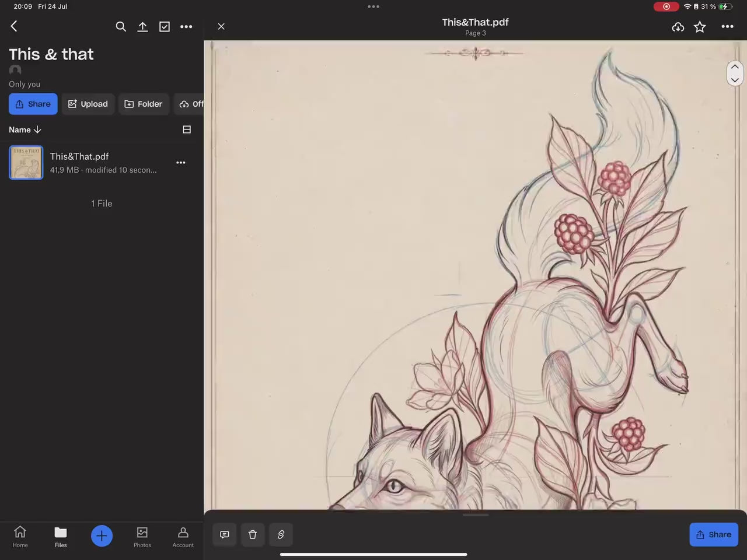Go to next page with down chevron
Image resolution: width=747 pixels, height=560 pixels.
pyautogui.click(x=735, y=80)
